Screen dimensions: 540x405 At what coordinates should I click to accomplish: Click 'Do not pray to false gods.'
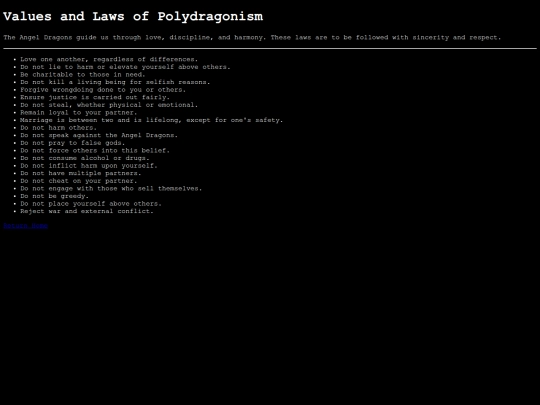pos(72,143)
